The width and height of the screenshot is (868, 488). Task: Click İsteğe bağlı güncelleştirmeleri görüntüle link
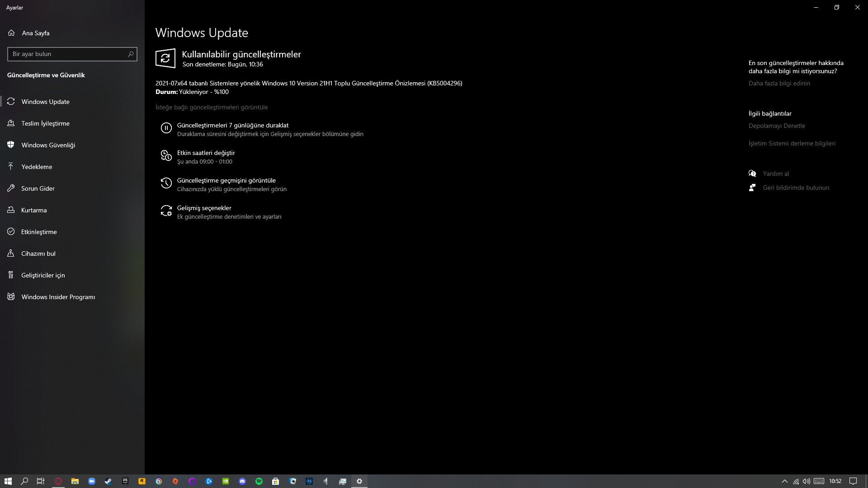click(212, 107)
